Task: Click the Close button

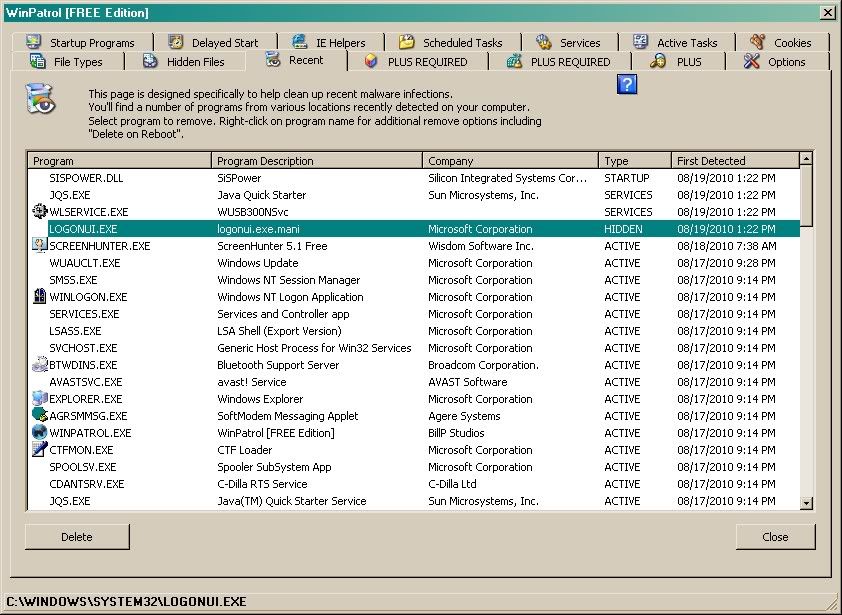Action: pyautogui.click(x=775, y=537)
